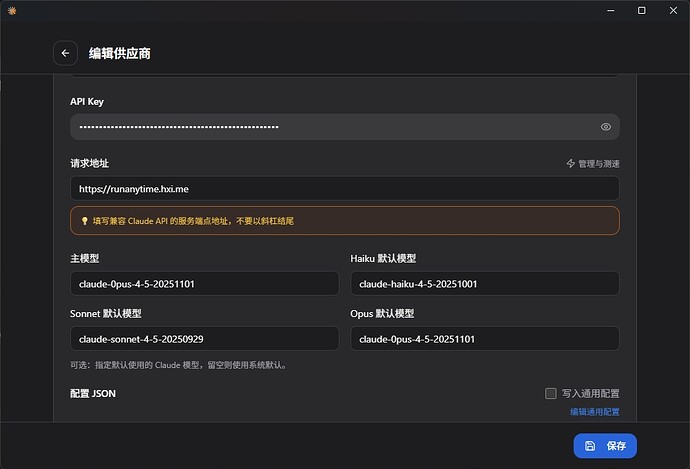Enable the 写入通用配置 checkbox
The image size is (690, 469).
pos(551,393)
